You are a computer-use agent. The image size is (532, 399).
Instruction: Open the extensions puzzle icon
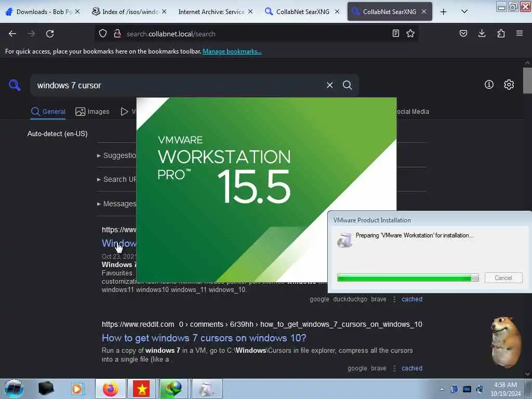501,33
